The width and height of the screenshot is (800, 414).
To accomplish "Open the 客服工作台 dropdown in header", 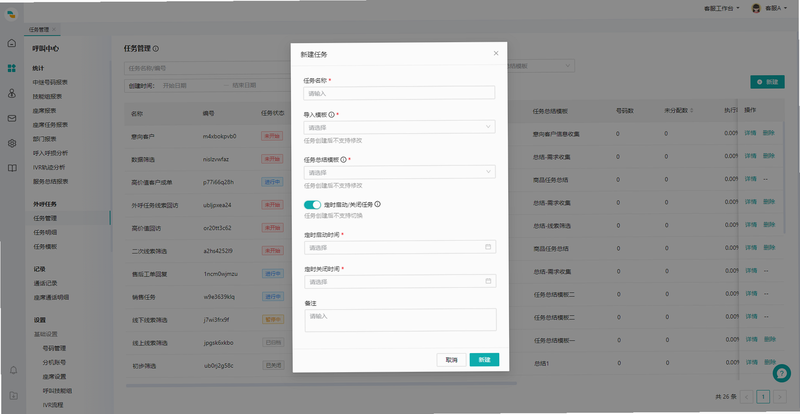I will [x=721, y=9].
